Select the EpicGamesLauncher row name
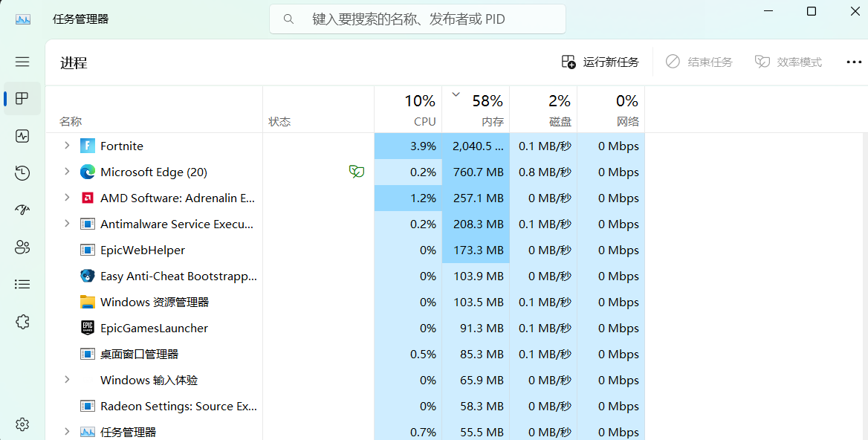The height and width of the screenshot is (440, 868). (x=155, y=329)
